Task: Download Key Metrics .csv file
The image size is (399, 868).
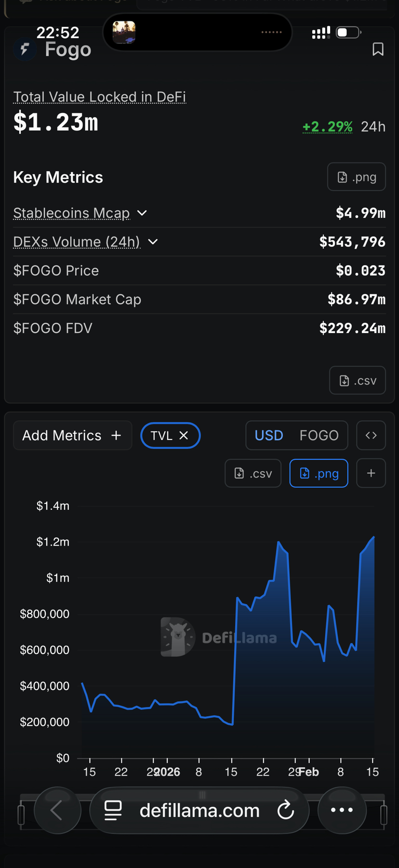Action: click(358, 380)
